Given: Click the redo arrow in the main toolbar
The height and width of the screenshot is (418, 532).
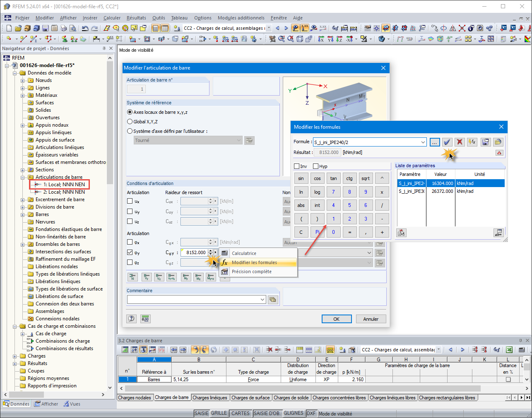Looking at the screenshot, I should pyautogui.click(x=94, y=28).
